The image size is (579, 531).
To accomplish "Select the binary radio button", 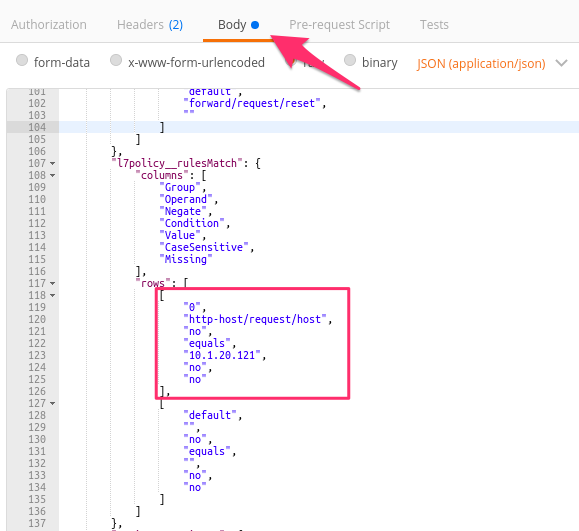I will tap(350, 60).
